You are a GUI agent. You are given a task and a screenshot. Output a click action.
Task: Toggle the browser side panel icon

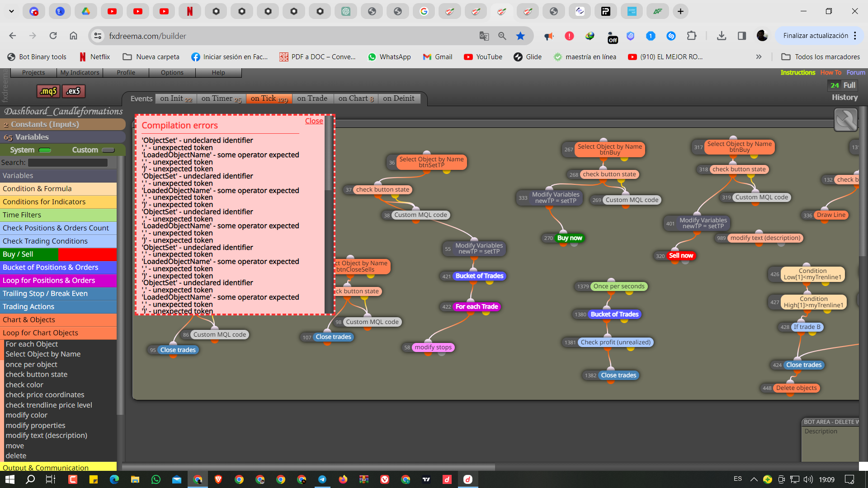click(742, 36)
